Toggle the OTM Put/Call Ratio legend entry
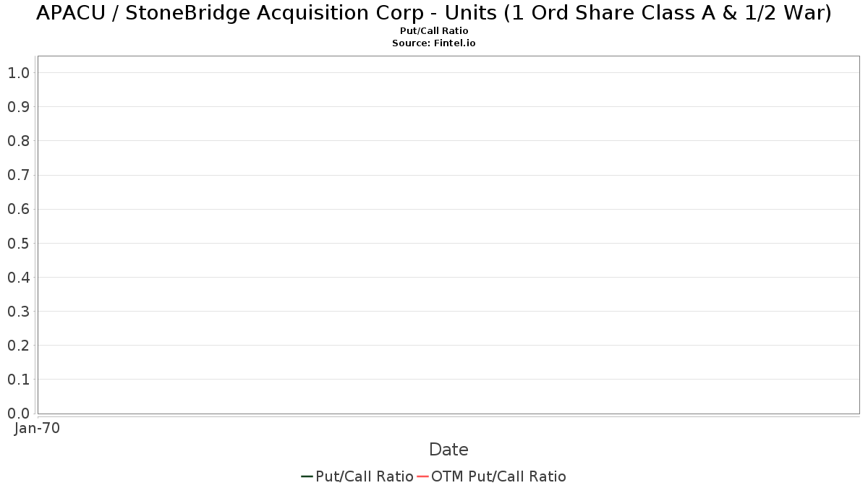Viewport: 868px width, 488px height. [x=492, y=476]
